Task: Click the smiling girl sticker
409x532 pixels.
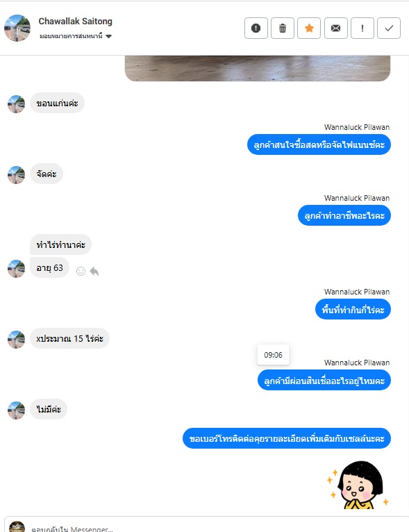Action: click(x=357, y=485)
